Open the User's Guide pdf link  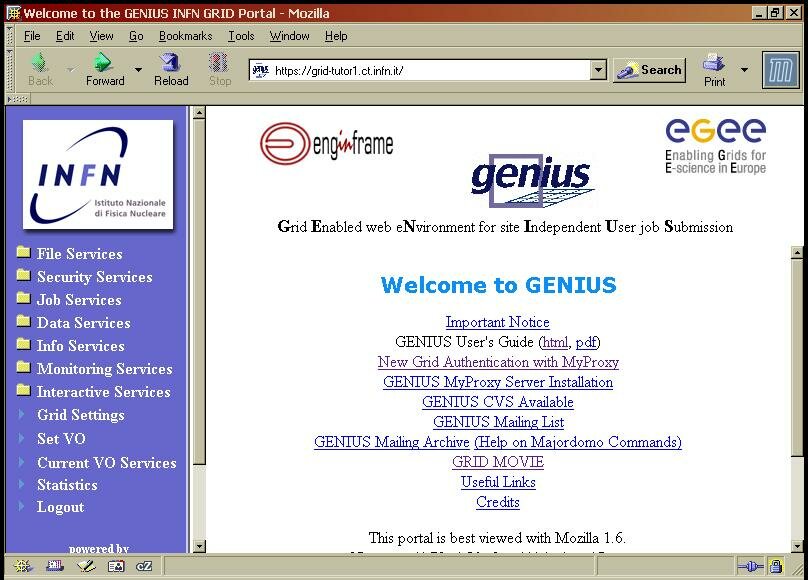586,342
